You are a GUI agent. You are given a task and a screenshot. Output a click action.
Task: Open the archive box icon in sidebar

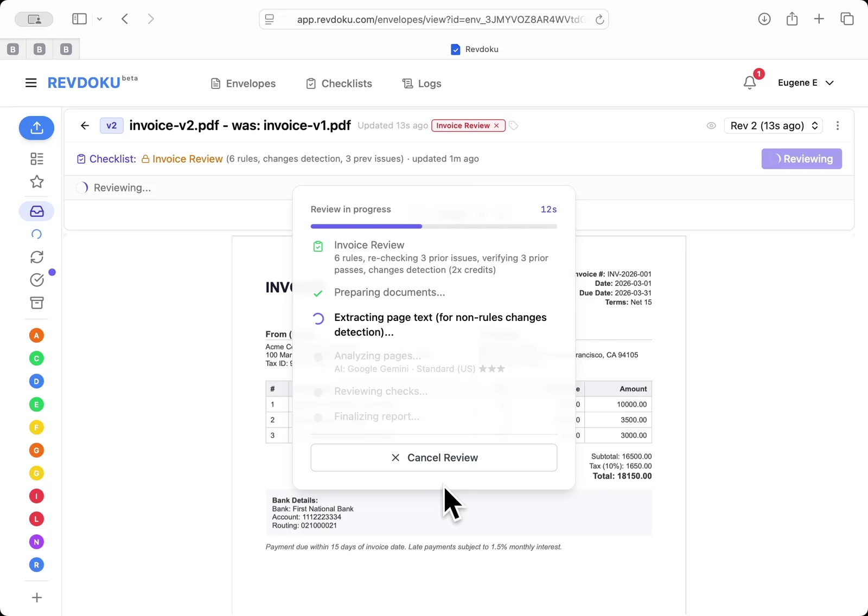pos(36,303)
